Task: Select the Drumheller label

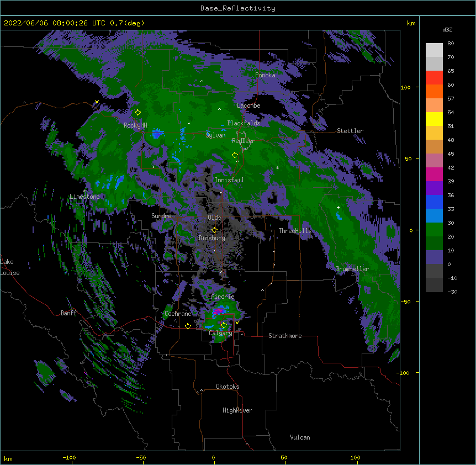Action: pos(352,269)
